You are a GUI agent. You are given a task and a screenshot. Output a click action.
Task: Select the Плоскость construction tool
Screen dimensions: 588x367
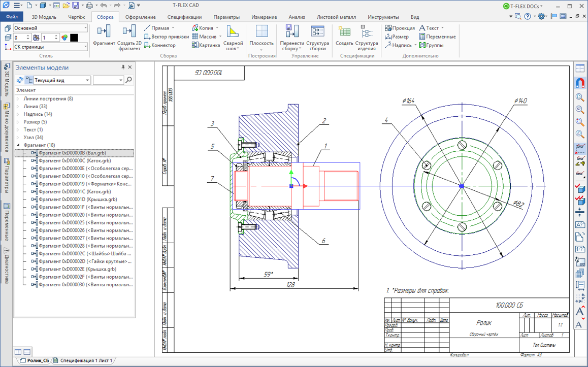(262, 38)
